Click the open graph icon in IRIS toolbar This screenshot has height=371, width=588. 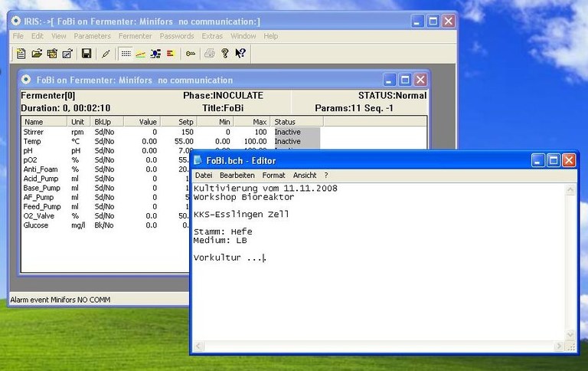pyautogui.click(x=67, y=54)
